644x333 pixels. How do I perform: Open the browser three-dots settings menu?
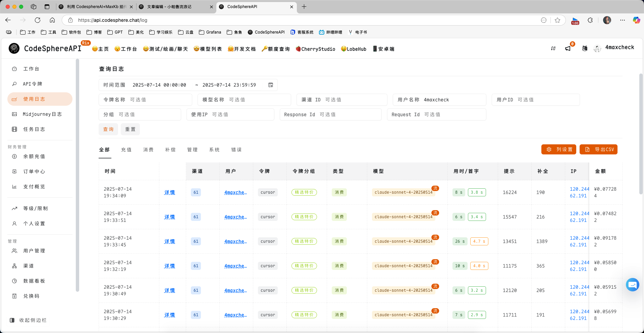[x=623, y=20]
